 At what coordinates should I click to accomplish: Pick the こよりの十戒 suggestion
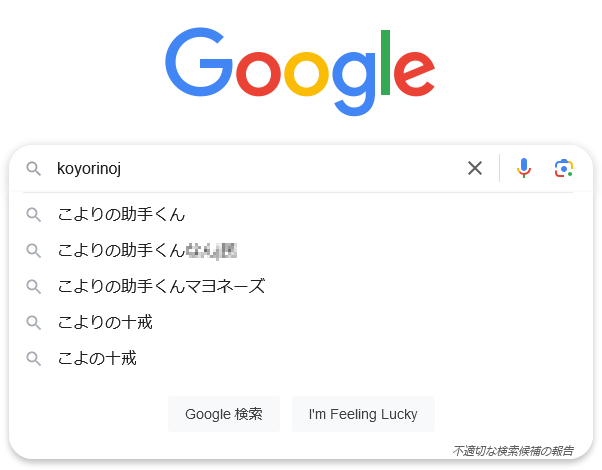pos(105,322)
